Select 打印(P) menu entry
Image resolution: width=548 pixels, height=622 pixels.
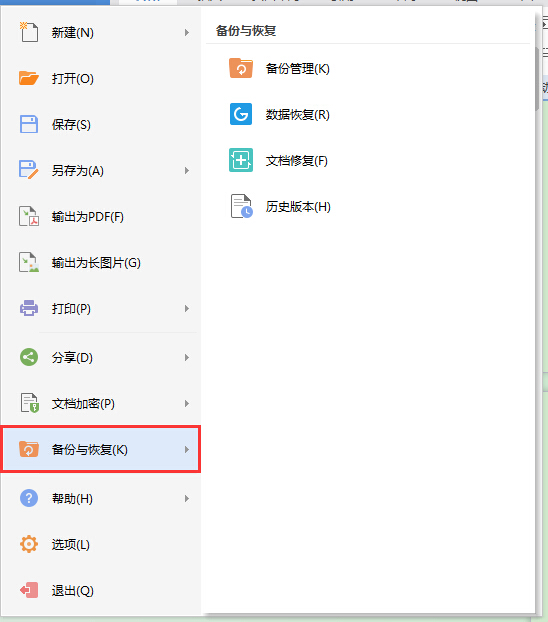click(101, 309)
